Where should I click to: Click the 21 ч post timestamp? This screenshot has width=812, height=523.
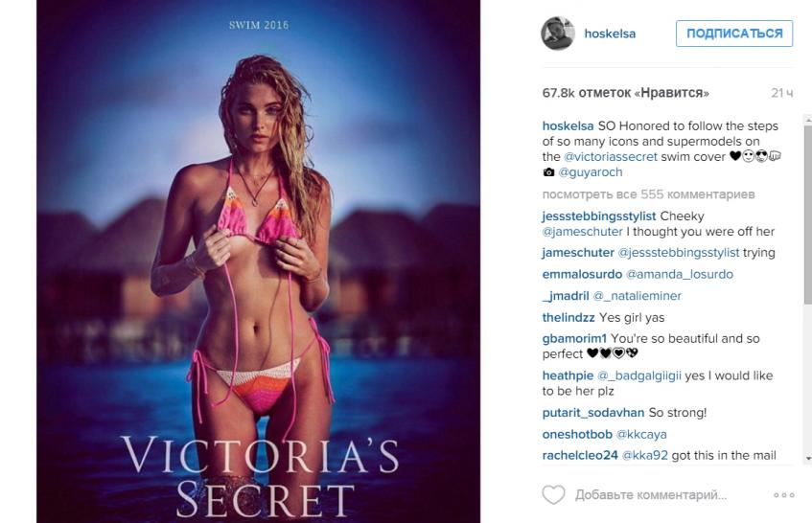[781, 93]
